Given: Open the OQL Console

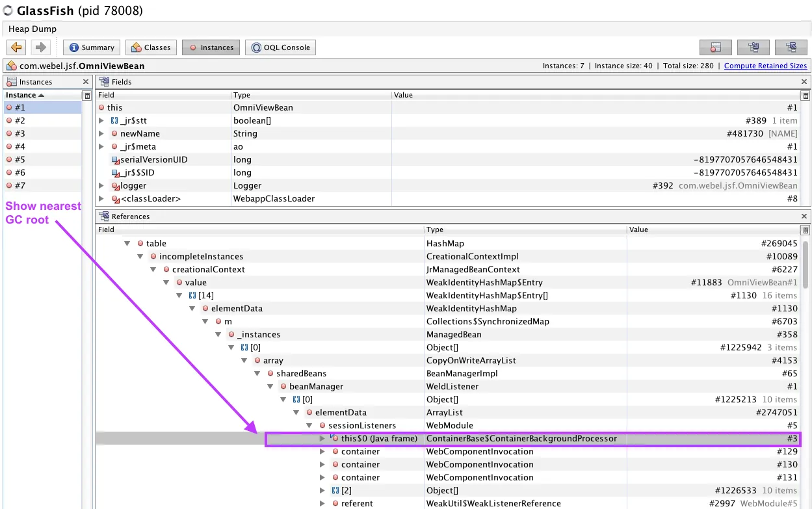Looking at the screenshot, I should tap(280, 47).
